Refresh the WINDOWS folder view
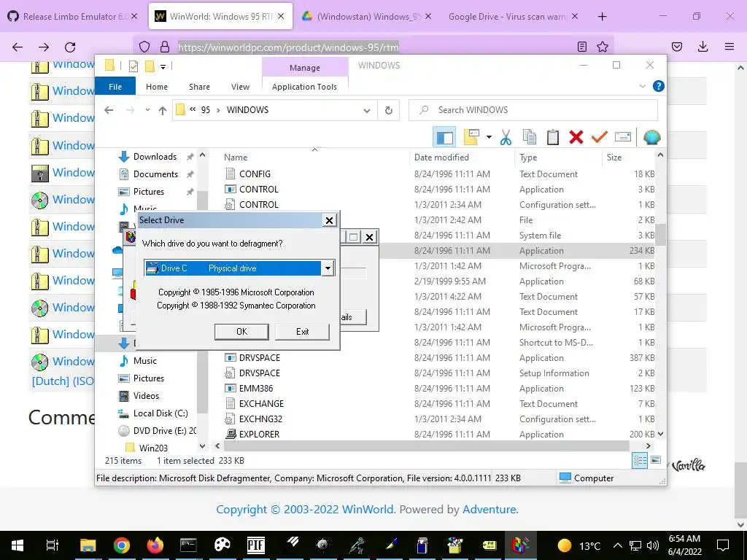 click(x=388, y=110)
